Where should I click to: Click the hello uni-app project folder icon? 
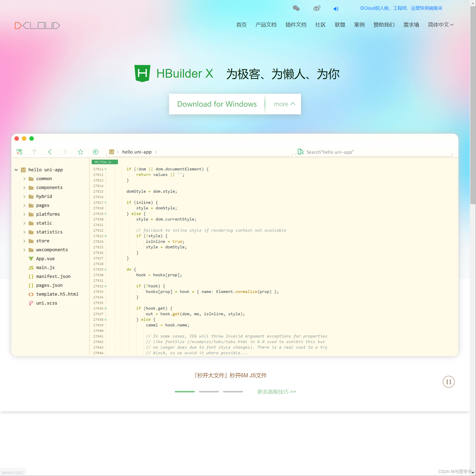pyautogui.click(x=23, y=170)
